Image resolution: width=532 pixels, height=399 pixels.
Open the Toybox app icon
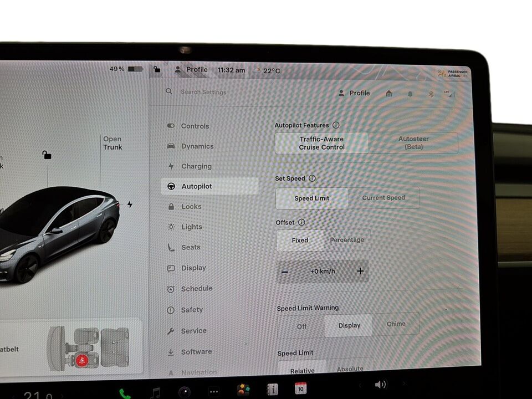pyautogui.click(x=243, y=390)
